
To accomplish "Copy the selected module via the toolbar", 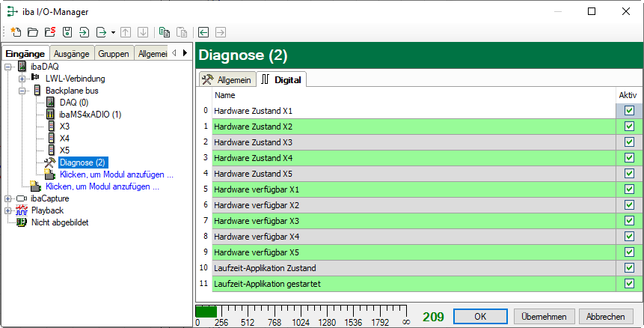I will [x=165, y=32].
